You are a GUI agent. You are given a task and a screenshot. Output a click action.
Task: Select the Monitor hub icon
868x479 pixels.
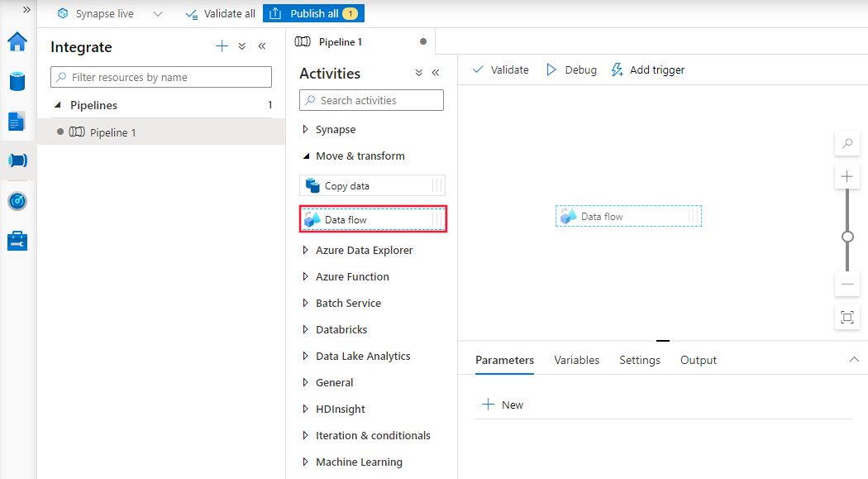pyautogui.click(x=17, y=200)
